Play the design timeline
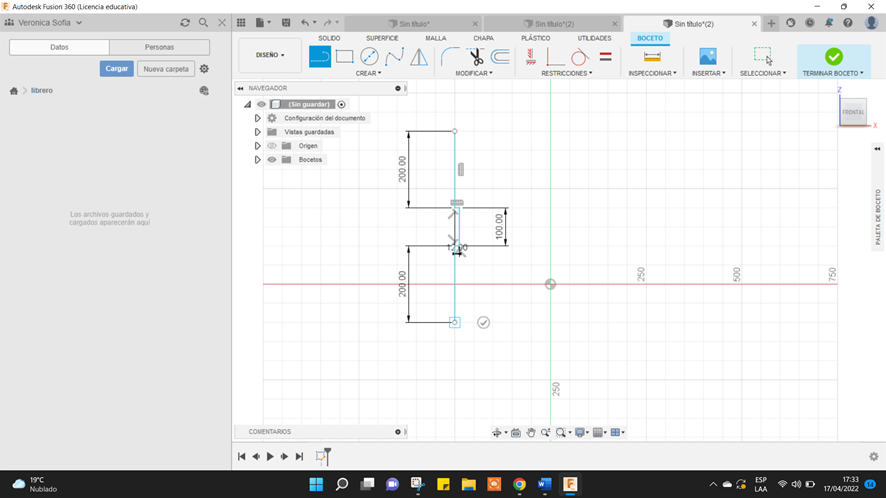 click(x=270, y=456)
